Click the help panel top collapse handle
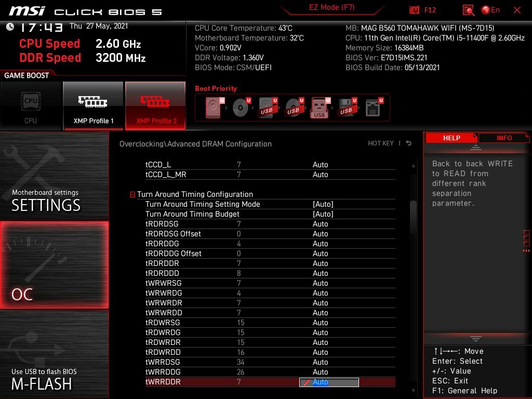The height and width of the screenshot is (399, 532). (x=476, y=148)
